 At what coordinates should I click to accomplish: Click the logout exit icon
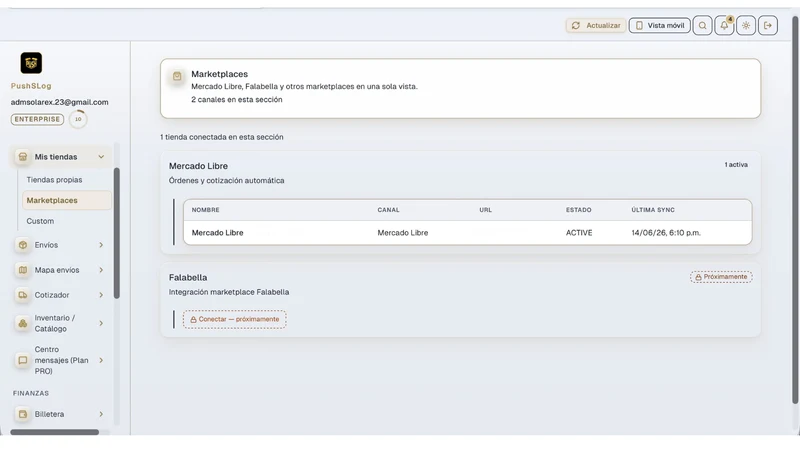pyautogui.click(x=768, y=26)
